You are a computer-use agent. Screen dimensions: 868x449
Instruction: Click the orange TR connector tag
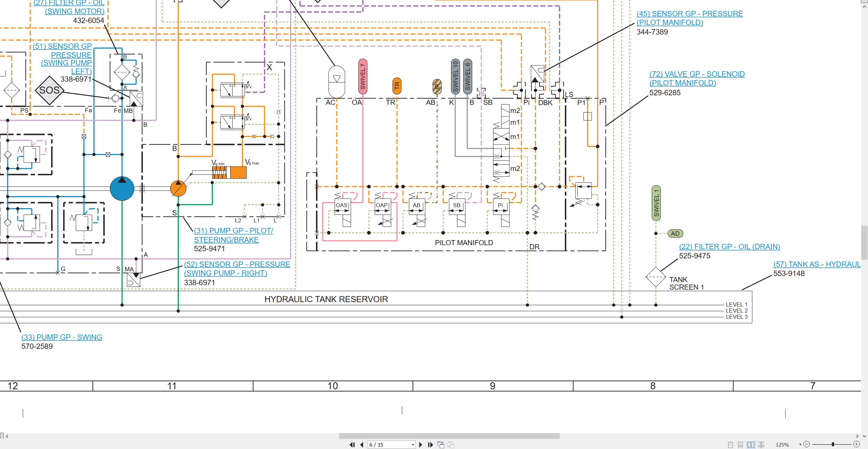coord(397,86)
